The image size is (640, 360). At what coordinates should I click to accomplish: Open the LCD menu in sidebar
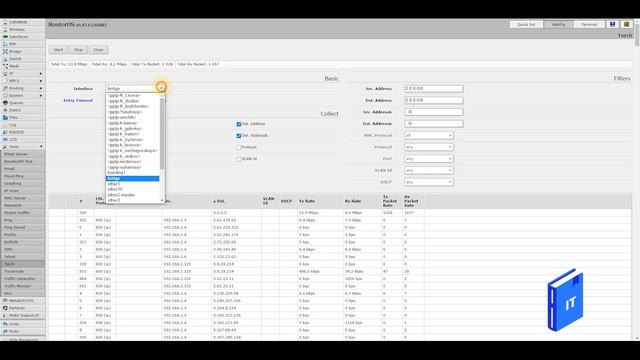coord(13,140)
